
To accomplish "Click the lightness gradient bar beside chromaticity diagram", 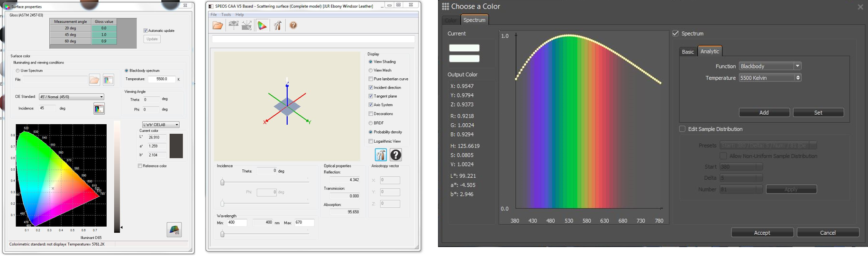I will tap(117, 176).
